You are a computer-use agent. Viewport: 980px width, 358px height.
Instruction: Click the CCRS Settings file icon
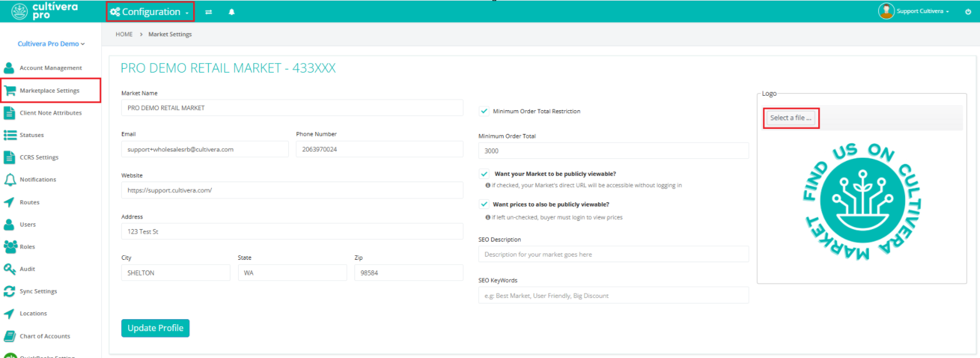click(x=9, y=157)
